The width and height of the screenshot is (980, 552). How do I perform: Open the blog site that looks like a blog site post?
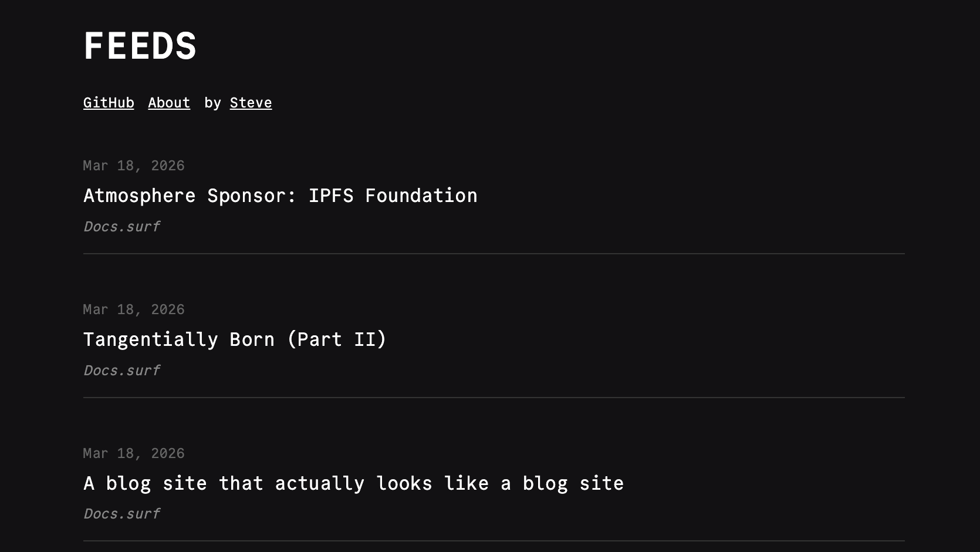coord(353,483)
